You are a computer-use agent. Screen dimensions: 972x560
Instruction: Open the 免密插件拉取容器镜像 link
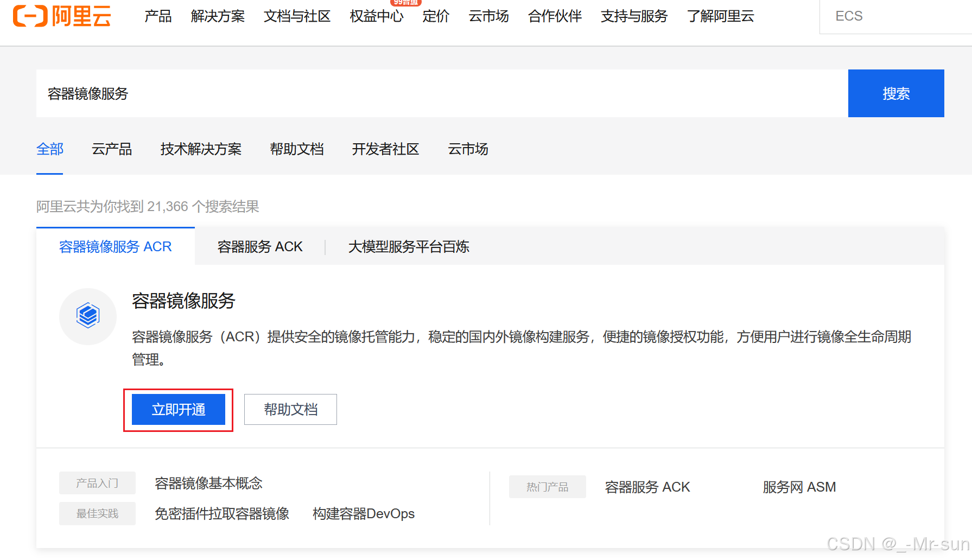tap(222, 514)
